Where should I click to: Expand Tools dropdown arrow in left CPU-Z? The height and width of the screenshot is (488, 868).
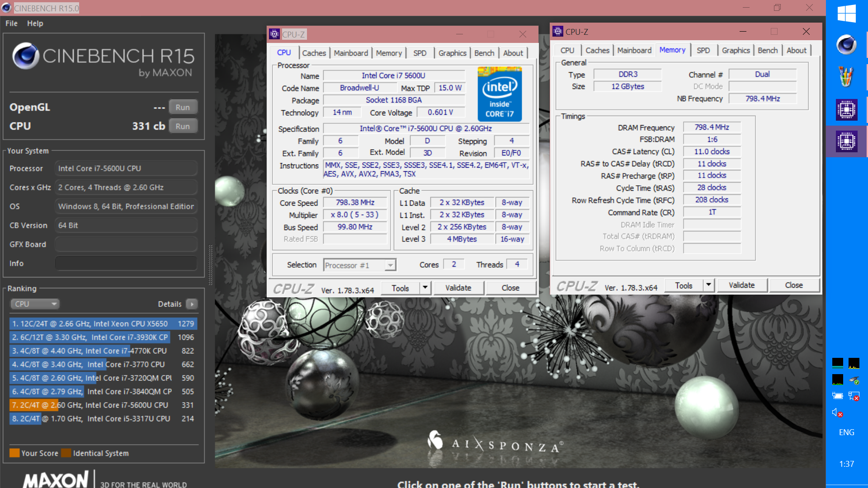[x=425, y=288]
